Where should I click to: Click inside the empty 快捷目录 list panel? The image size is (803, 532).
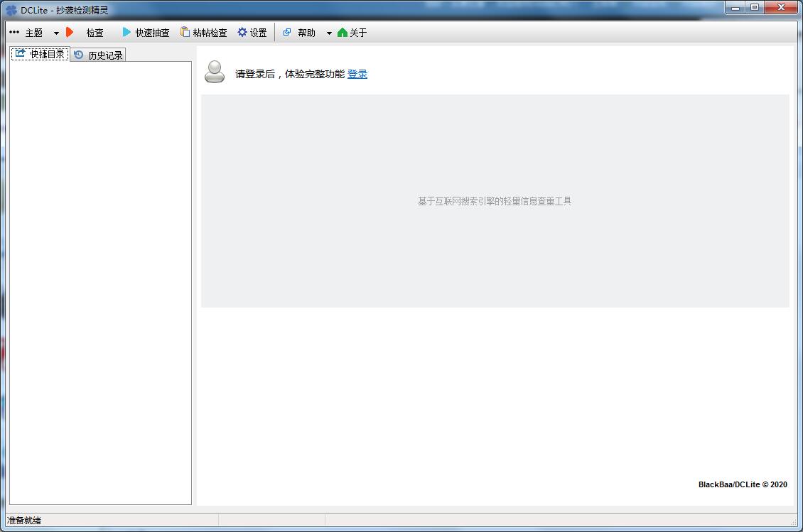point(100,283)
